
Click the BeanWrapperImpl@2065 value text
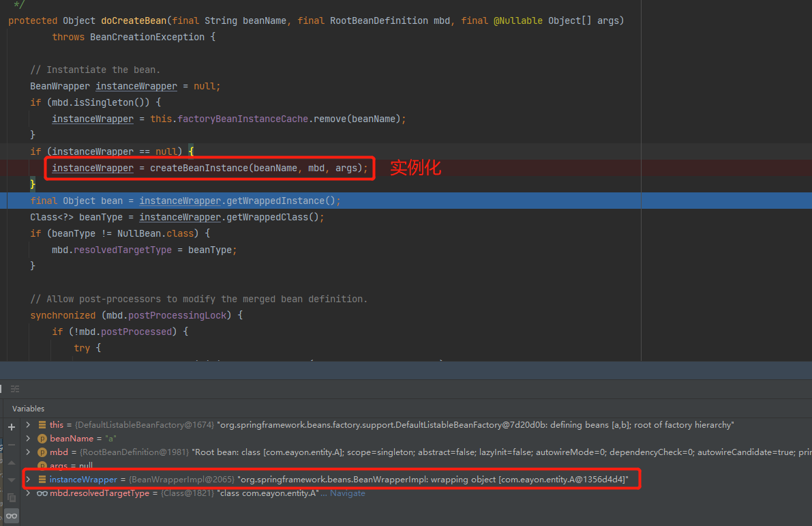[182, 480]
